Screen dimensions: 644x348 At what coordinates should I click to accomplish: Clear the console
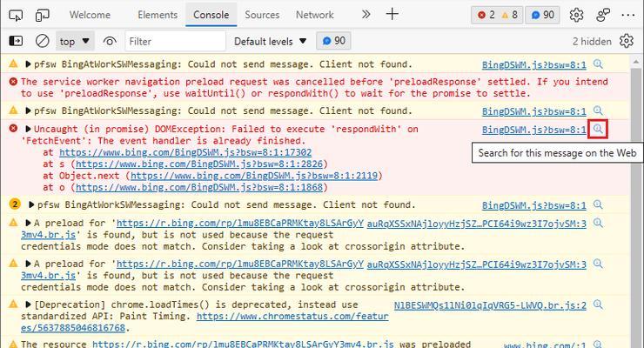43,41
